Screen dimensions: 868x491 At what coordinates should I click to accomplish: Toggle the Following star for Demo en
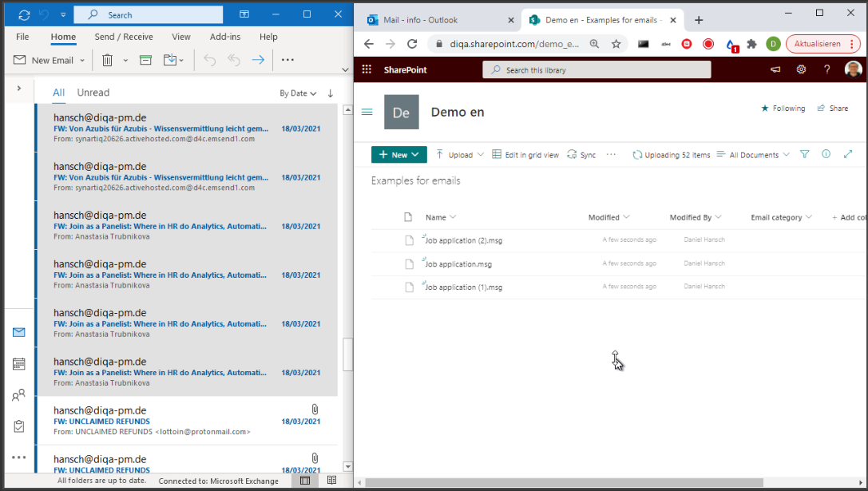pyautogui.click(x=783, y=109)
